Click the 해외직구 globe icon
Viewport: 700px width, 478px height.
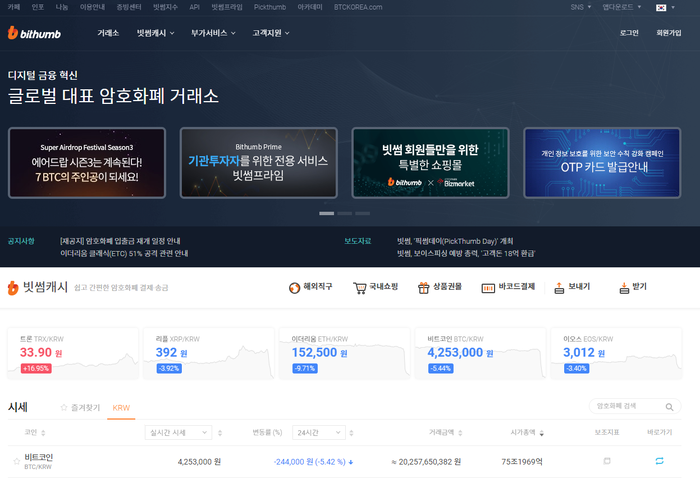click(294, 288)
